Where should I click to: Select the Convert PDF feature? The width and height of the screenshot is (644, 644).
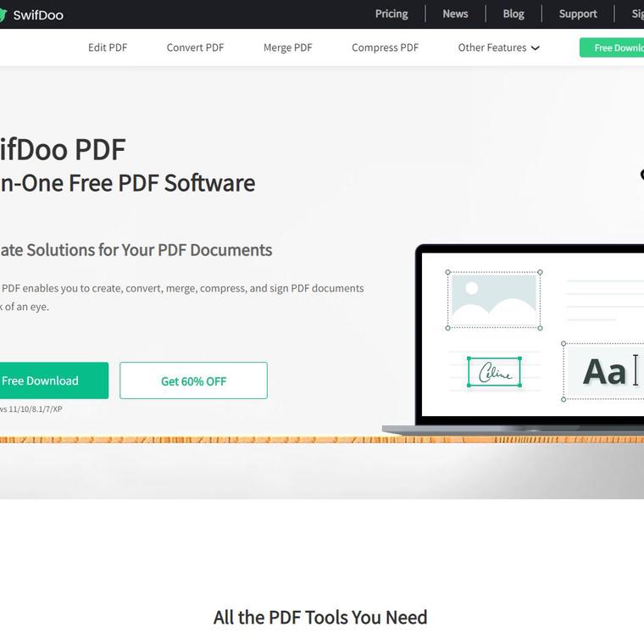[x=195, y=47]
